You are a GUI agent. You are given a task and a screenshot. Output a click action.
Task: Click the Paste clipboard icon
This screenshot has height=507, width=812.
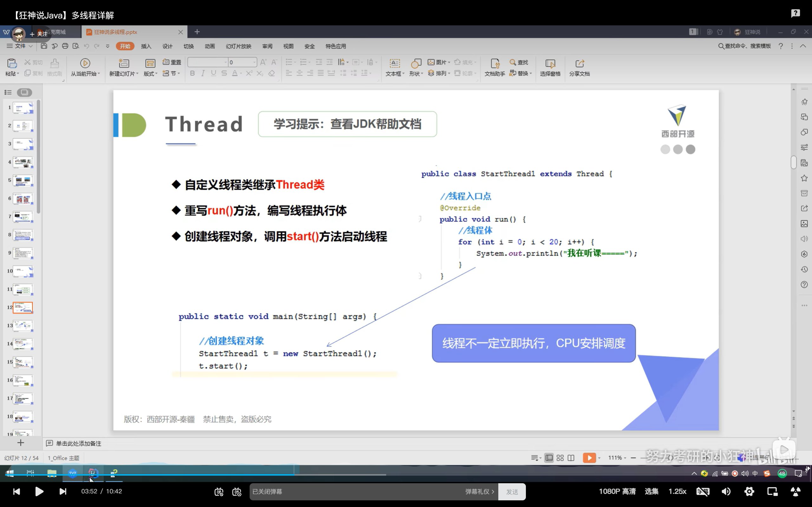11,63
